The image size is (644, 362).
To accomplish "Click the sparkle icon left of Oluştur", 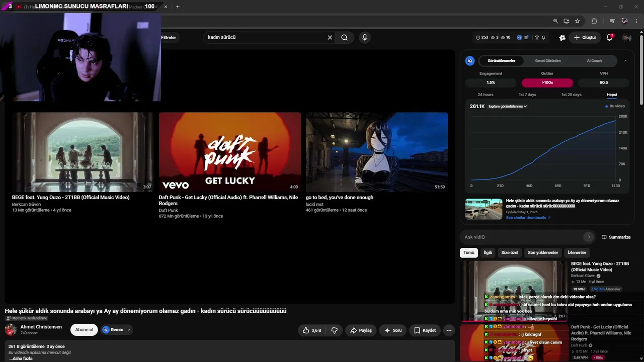I will pyautogui.click(x=562, y=37).
